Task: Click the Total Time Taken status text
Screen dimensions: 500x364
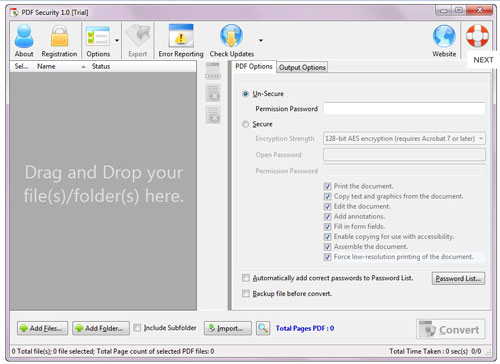Action: (x=428, y=351)
